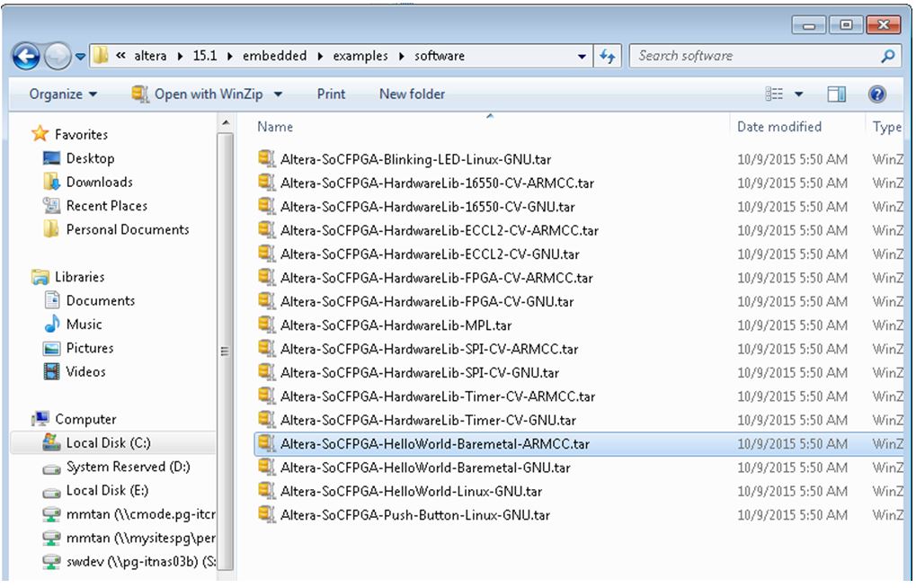Click the Videos filmstrip icon
Viewport: 916px width, 588px height.
click(51, 371)
